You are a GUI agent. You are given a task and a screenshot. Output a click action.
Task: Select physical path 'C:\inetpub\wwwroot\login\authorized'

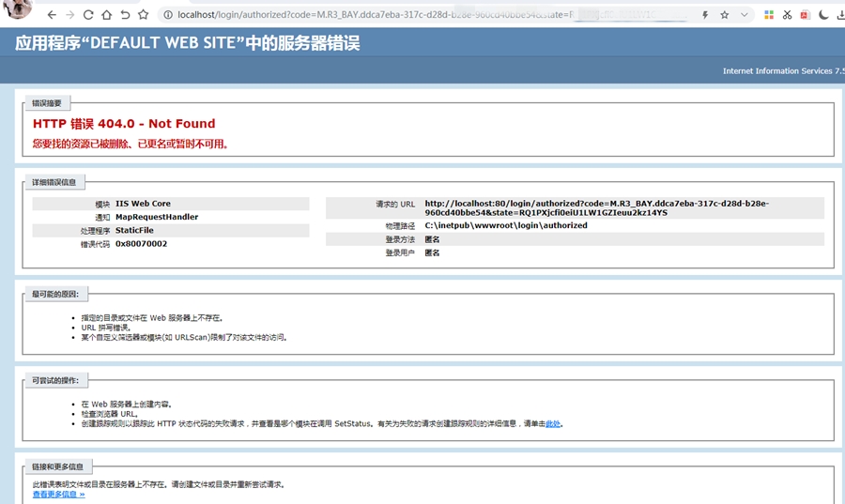[506, 225]
